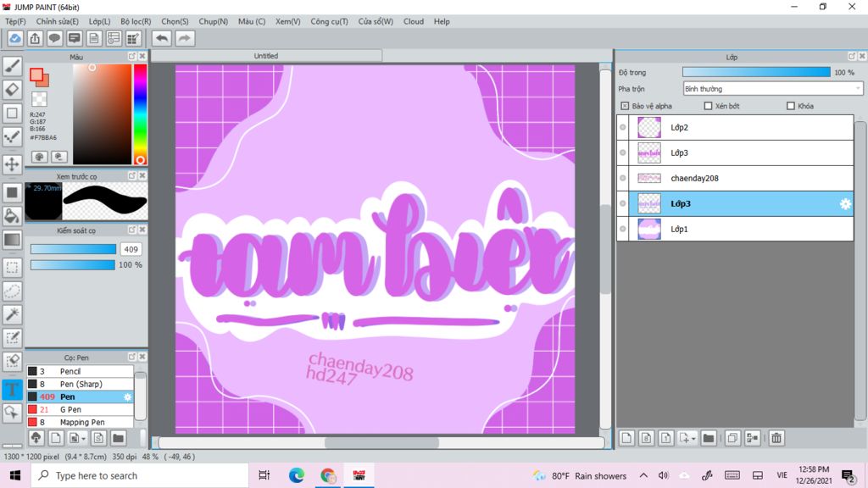Image resolution: width=868 pixels, height=488 pixels.
Task: Add a layer folder in layer panel
Action: (x=708, y=438)
